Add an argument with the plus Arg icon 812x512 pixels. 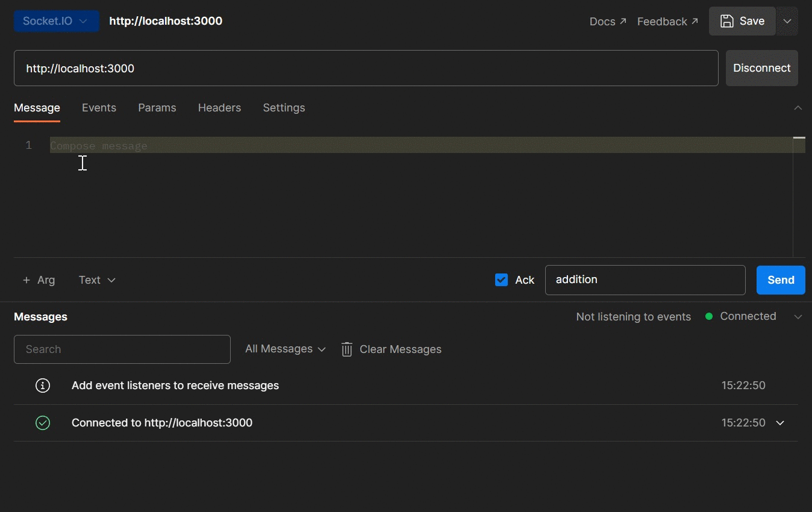(26, 279)
